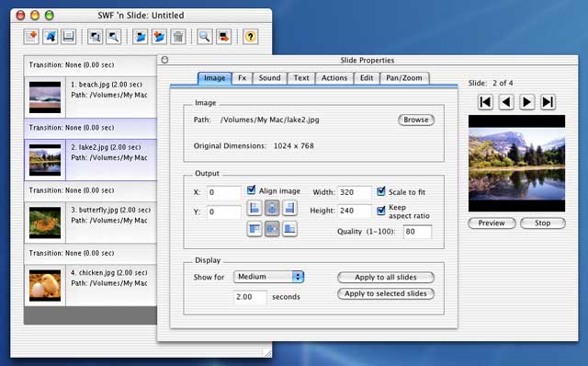Open the Edit tab
The height and width of the screenshot is (366, 588).
[x=367, y=78]
